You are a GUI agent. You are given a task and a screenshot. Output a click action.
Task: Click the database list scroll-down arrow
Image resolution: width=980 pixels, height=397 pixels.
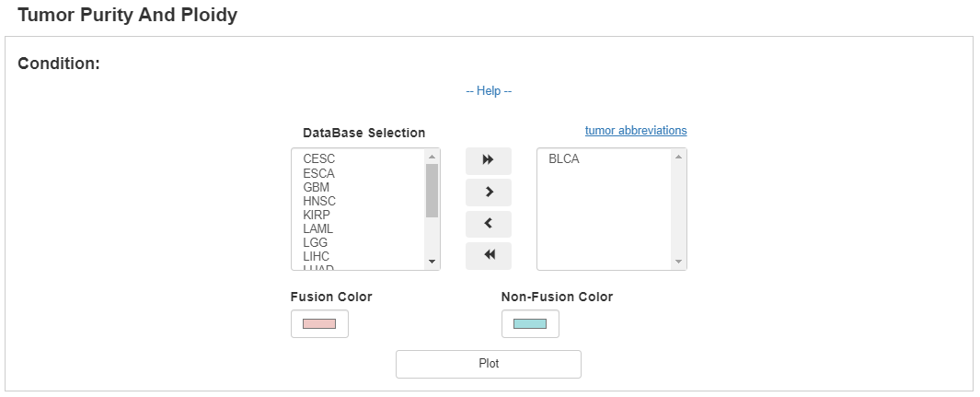(432, 262)
